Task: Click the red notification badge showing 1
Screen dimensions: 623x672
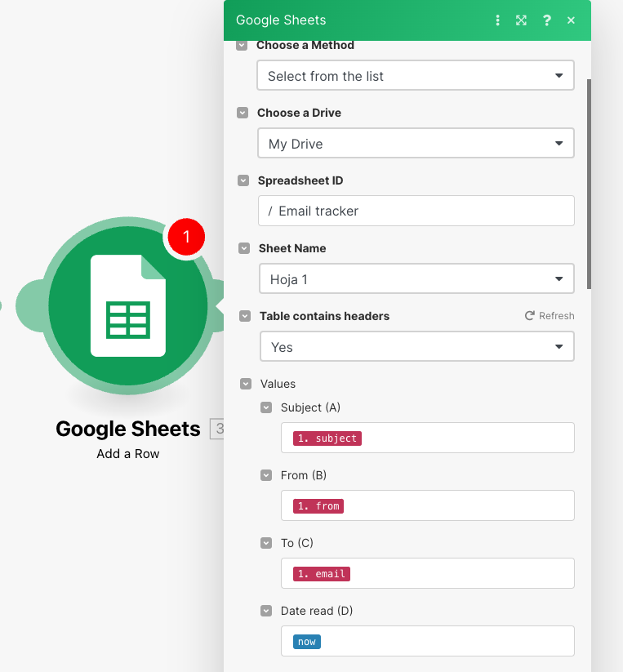Action: (x=186, y=237)
